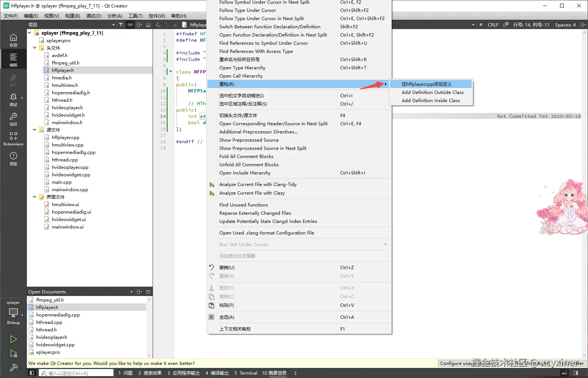
Task: Open the 构建(B) menu
Action: click(x=72, y=16)
